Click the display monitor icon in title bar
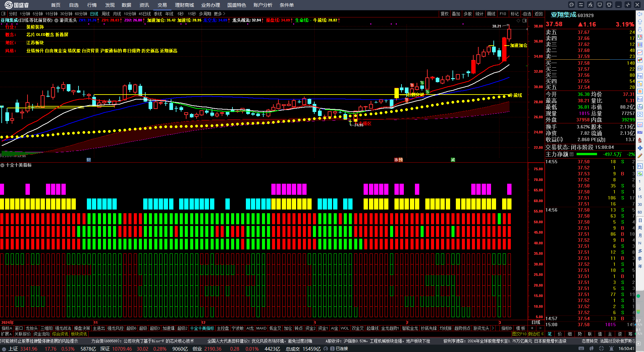The image size is (644, 352). click(x=600, y=5)
